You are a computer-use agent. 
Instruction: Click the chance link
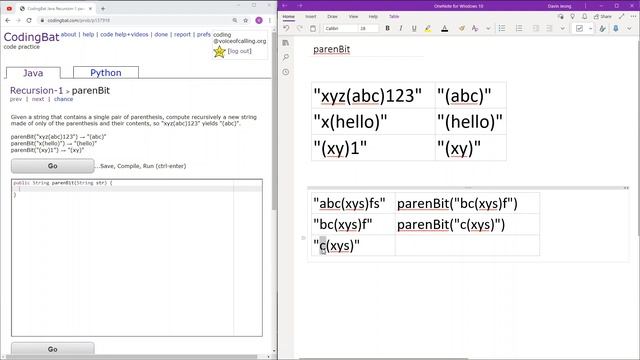coord(64,99)
